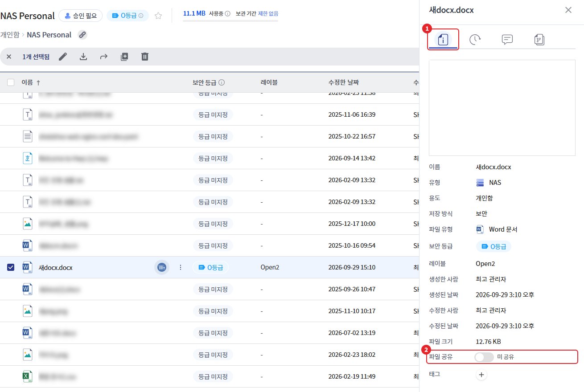Viewport: 584px width, 392px height.
Task: Click the 제한 없음 retention link
Action: [268, 14]
